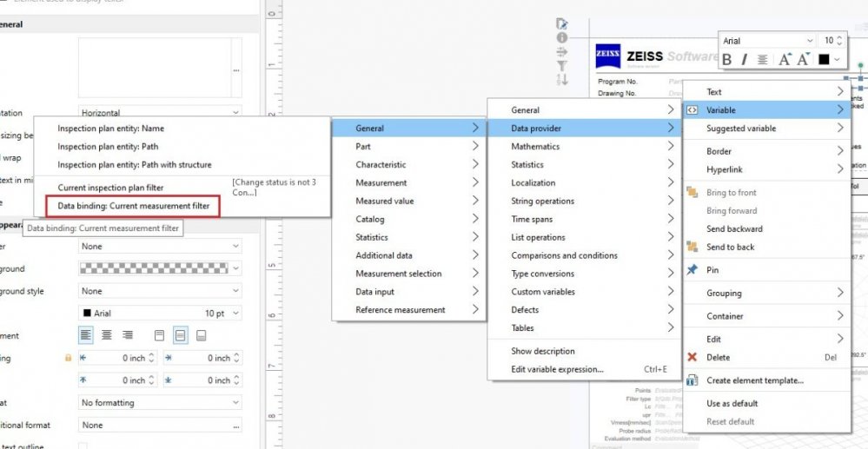The image size is (868, 449).
Task: Toggle the padding lock icon
Action: tap(69, 358)
